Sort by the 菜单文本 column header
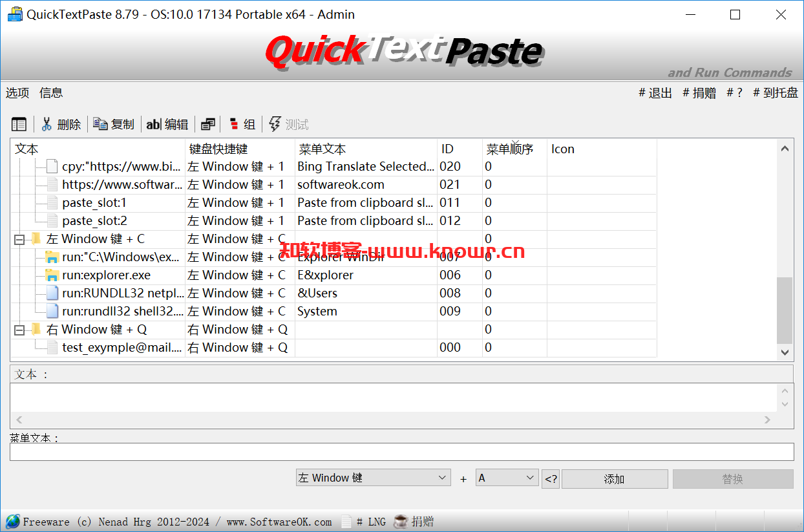 [x=366, y=149]
